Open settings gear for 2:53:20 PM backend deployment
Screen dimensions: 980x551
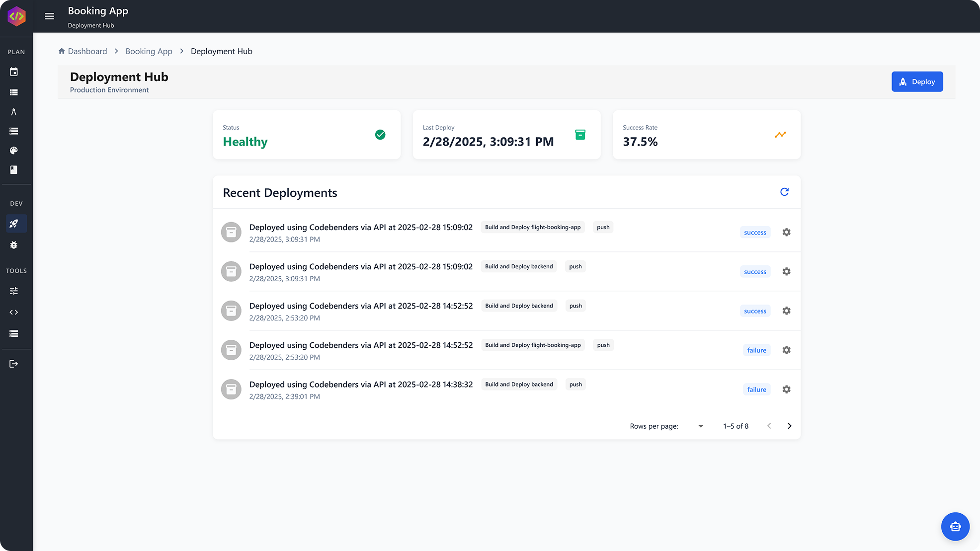786,311
